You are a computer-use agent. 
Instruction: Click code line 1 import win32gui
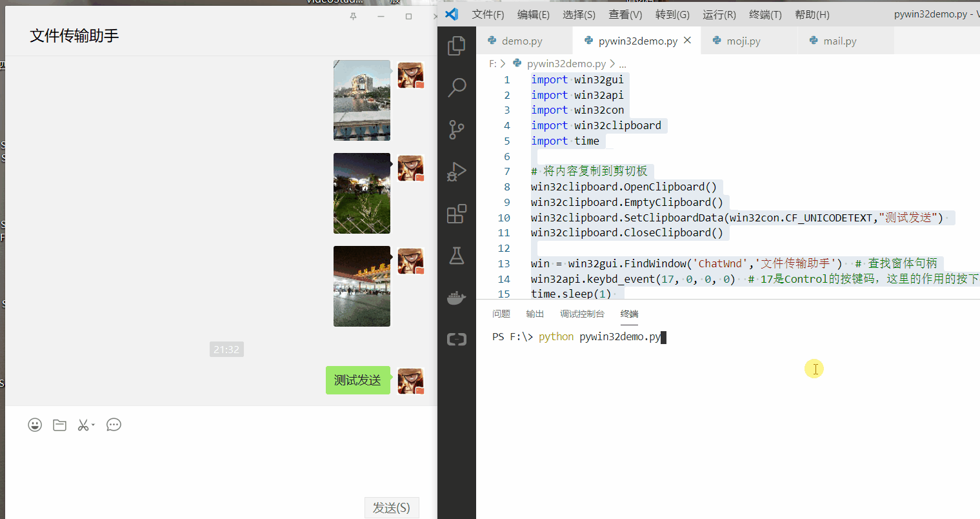(x=577, y=79)
